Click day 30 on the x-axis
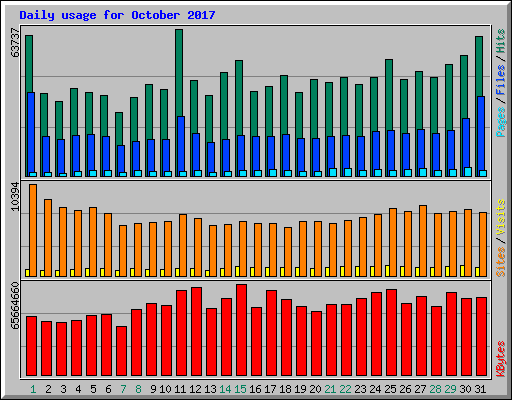The height and width of the screenshot is (400, 512). [465, 389]
